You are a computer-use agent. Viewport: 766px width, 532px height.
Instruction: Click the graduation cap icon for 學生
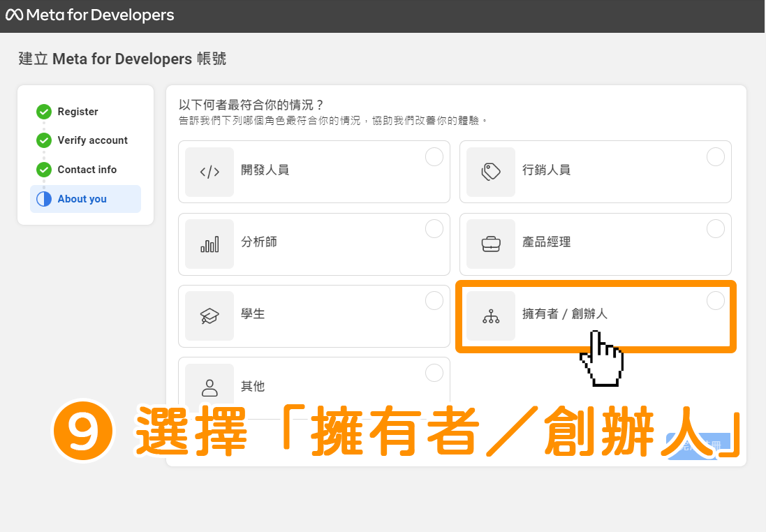(209, 316)
